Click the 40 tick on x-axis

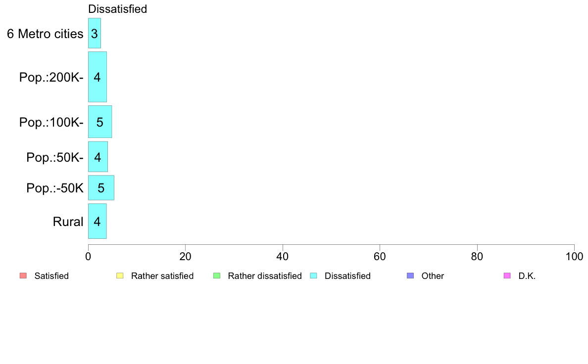[x=283, y=256]
